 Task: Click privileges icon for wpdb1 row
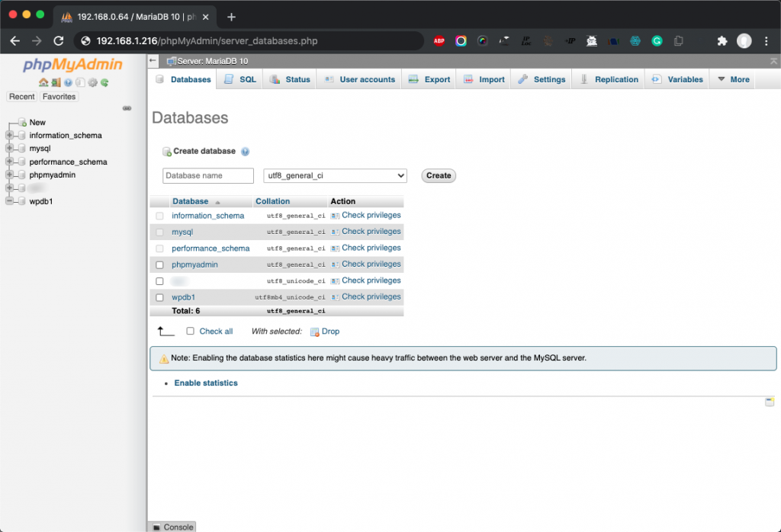coord(336,297)
